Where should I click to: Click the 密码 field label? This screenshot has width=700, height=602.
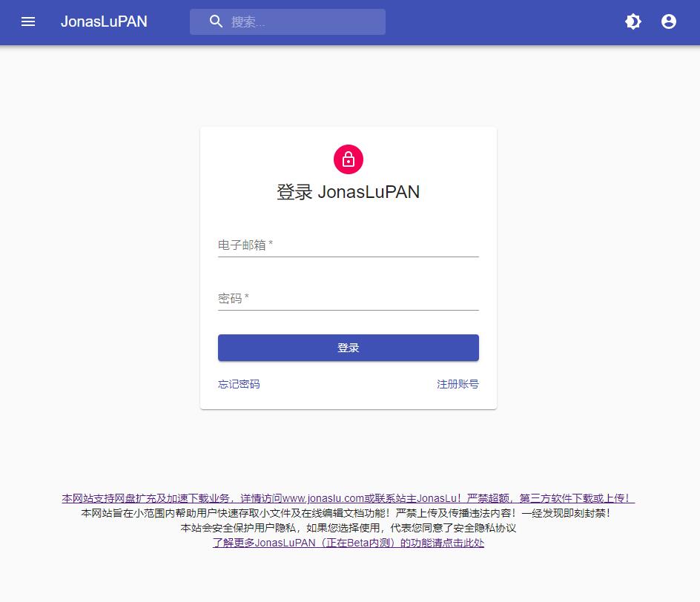point(233,298)
